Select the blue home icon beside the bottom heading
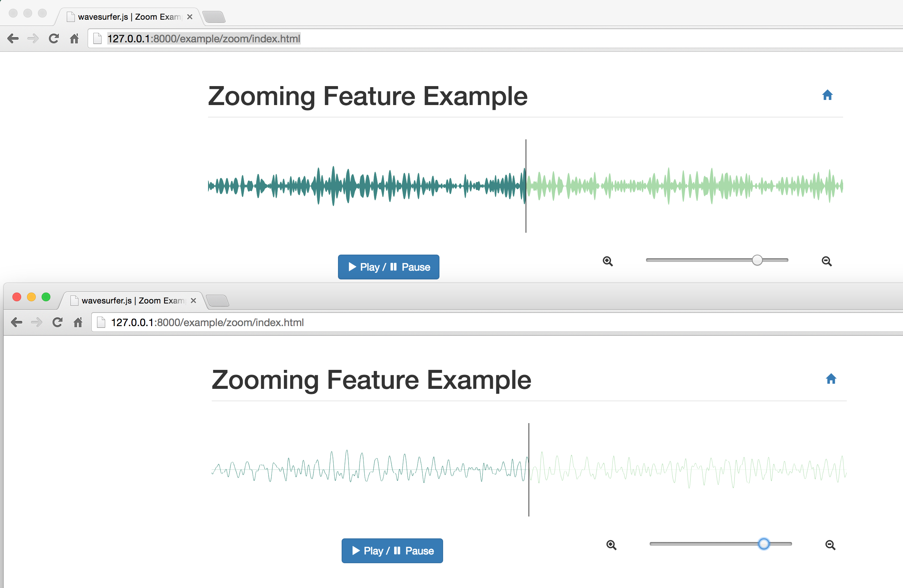This screenshot has width=903, height=588. 831,379
